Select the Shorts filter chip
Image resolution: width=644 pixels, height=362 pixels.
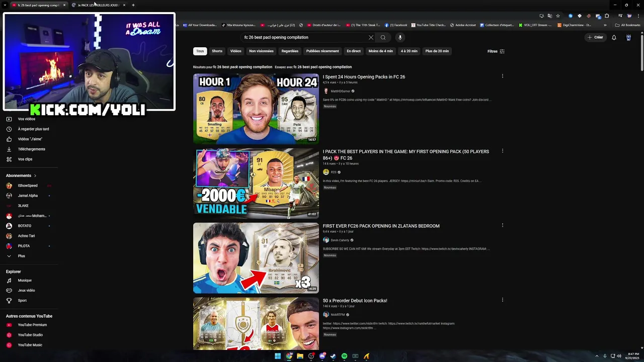pyautogui.click(x=217, y=51)
